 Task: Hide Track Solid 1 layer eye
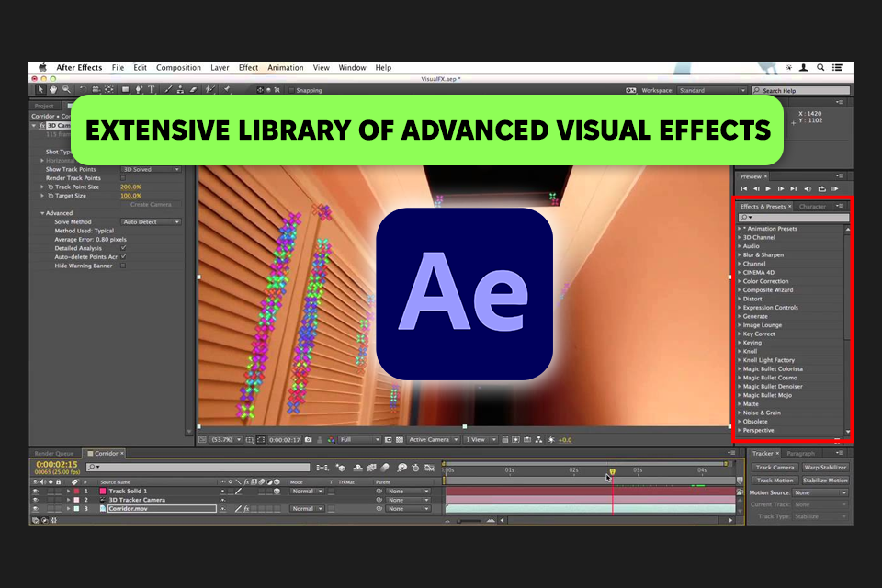coord(36,492)
